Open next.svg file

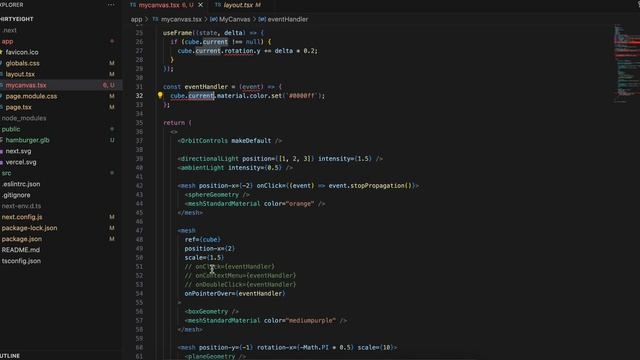point(18,151)
